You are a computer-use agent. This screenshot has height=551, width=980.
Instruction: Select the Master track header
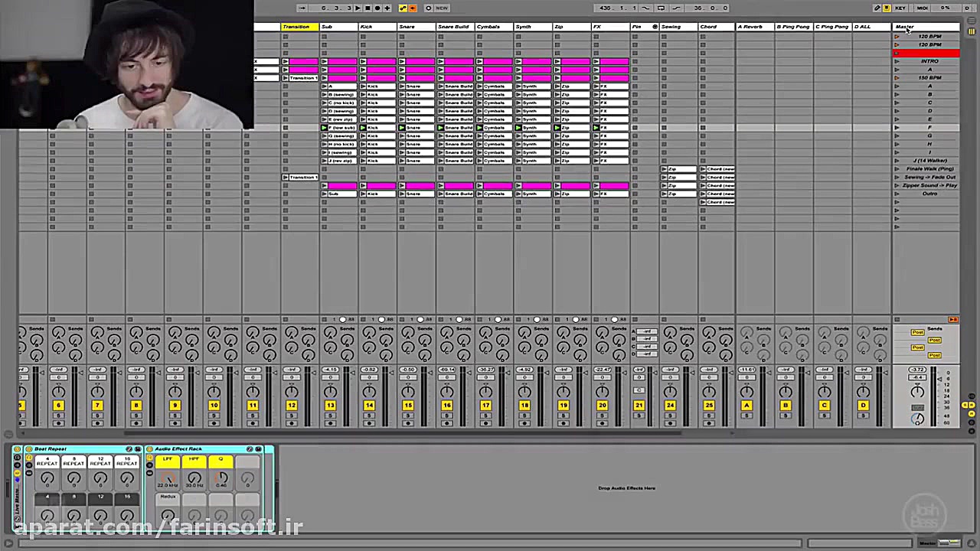[x=926, y=27]
